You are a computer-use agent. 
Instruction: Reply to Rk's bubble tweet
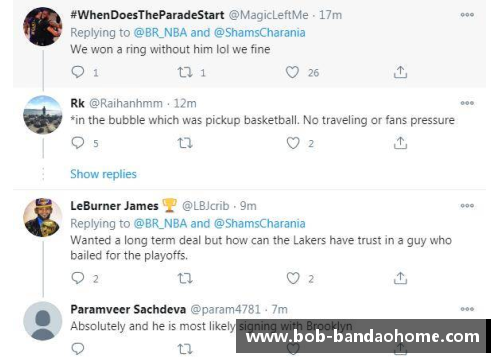pos(78,143)
